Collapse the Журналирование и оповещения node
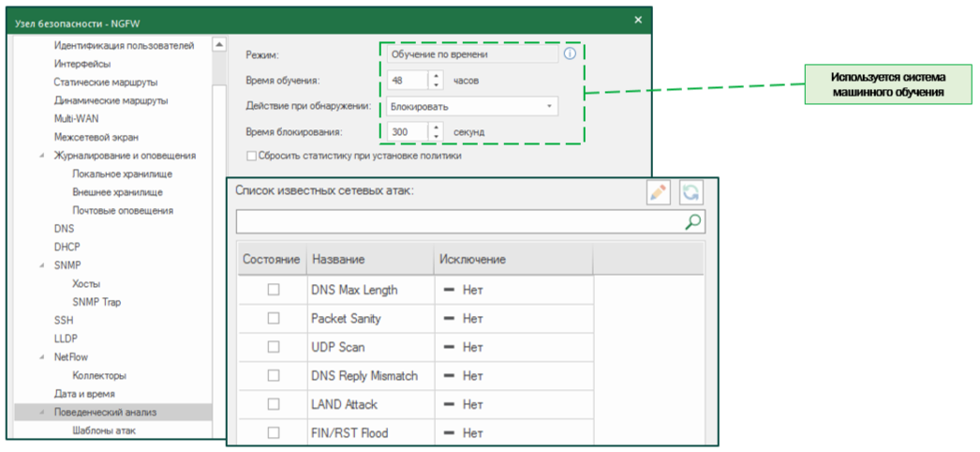This screenshot has width=980, height=452. pos(41,156)
